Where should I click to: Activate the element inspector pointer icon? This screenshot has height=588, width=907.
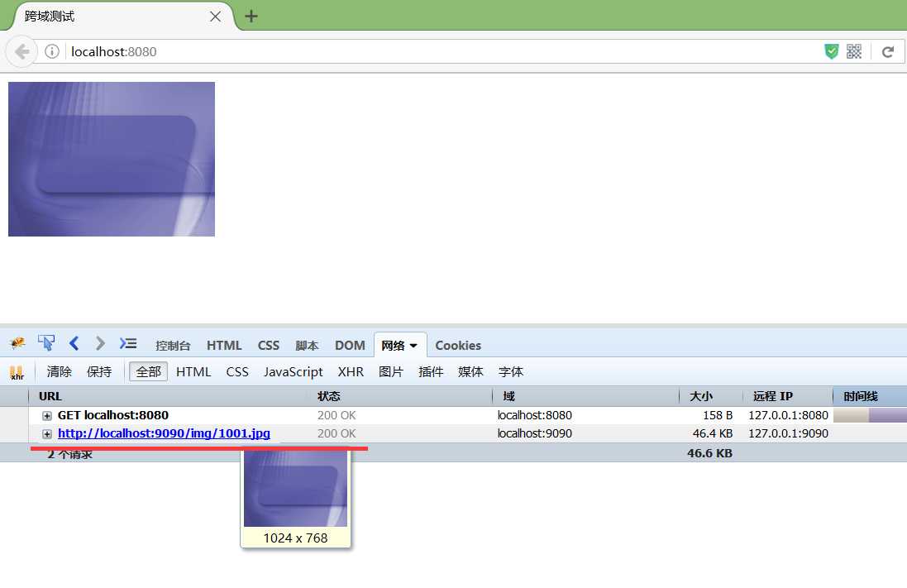46,343
